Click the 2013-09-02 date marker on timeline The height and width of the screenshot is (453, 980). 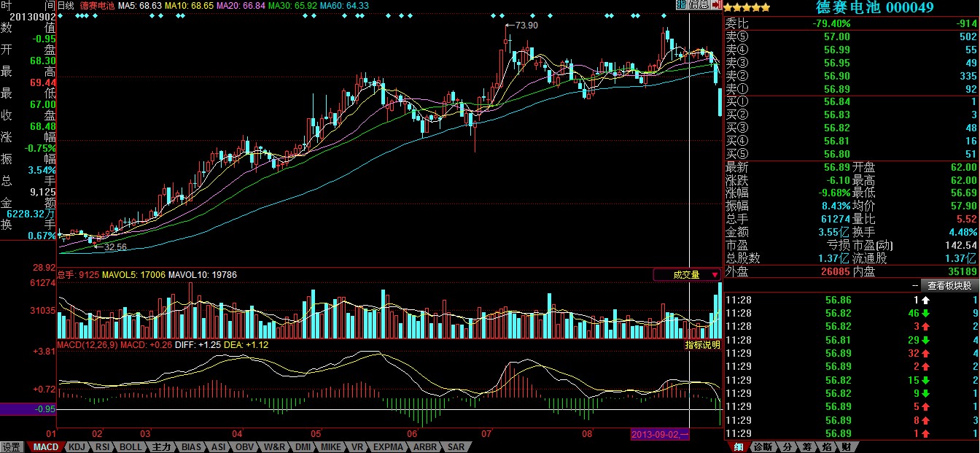click(x=659, y=435)
